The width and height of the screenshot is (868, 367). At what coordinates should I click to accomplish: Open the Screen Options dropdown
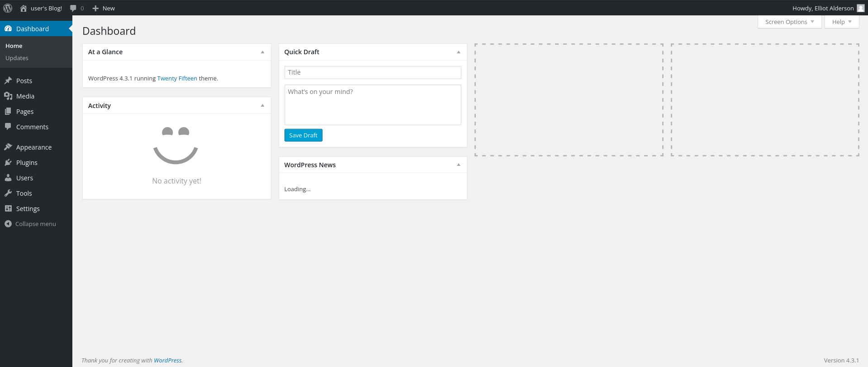[789, 22]
